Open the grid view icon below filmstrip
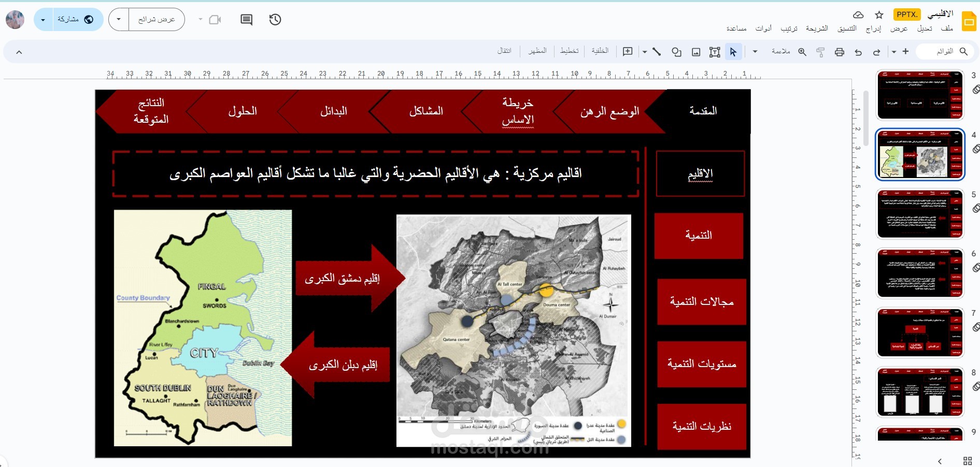The image size is (980, 467). coord(968,461)
